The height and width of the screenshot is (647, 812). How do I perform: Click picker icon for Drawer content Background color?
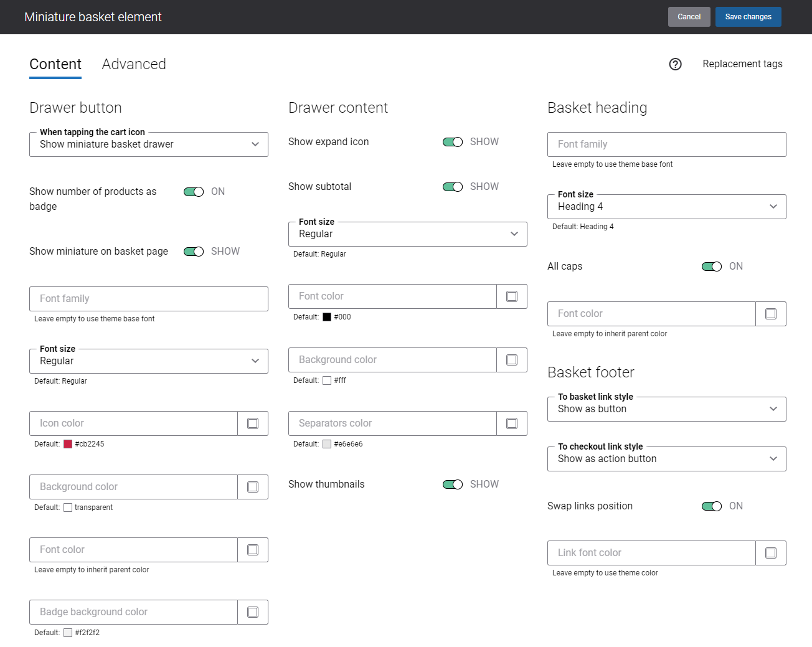512,360
